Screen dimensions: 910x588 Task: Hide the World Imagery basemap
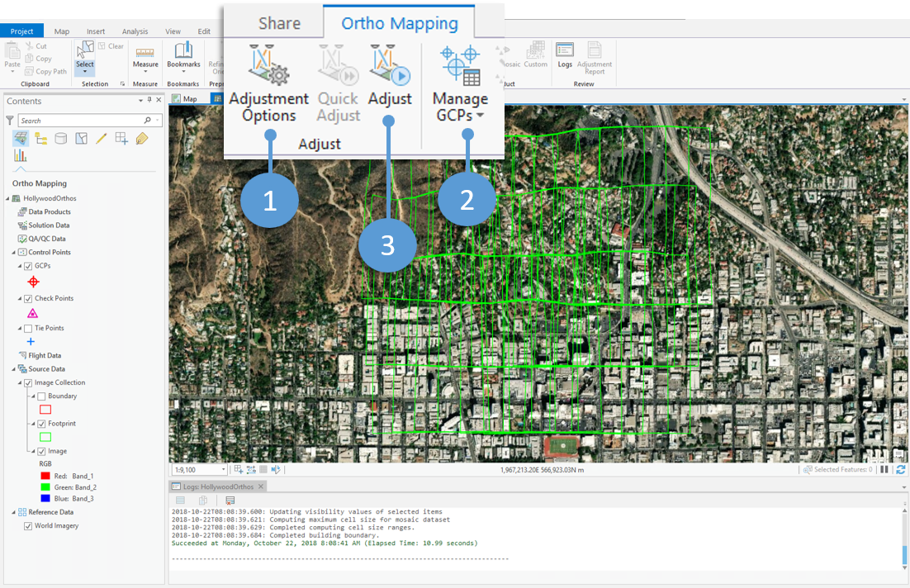coord(27,525)
